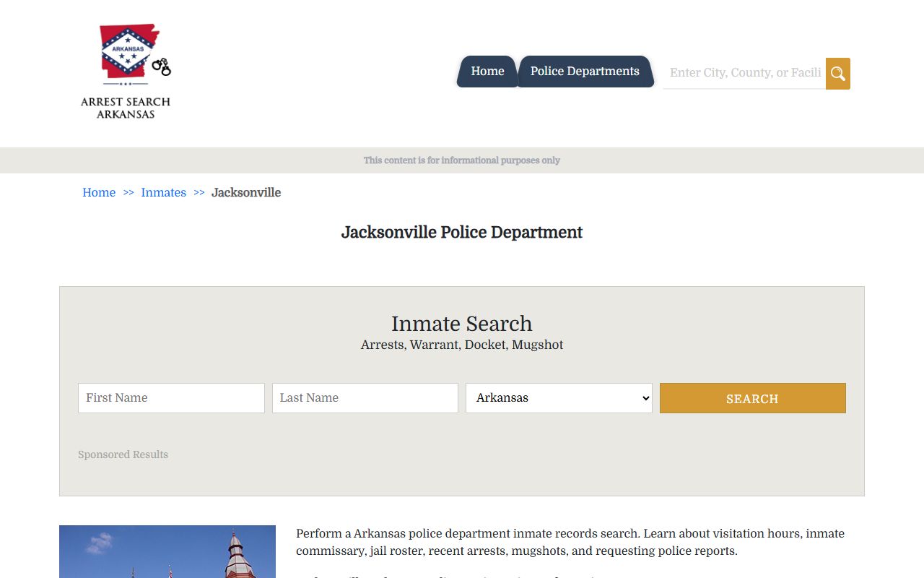Open the courthouse building photo thumbnail
Image resolution: width=924 pixels, height=578 pixels.
pyautogui.click(x=167, y=551)
